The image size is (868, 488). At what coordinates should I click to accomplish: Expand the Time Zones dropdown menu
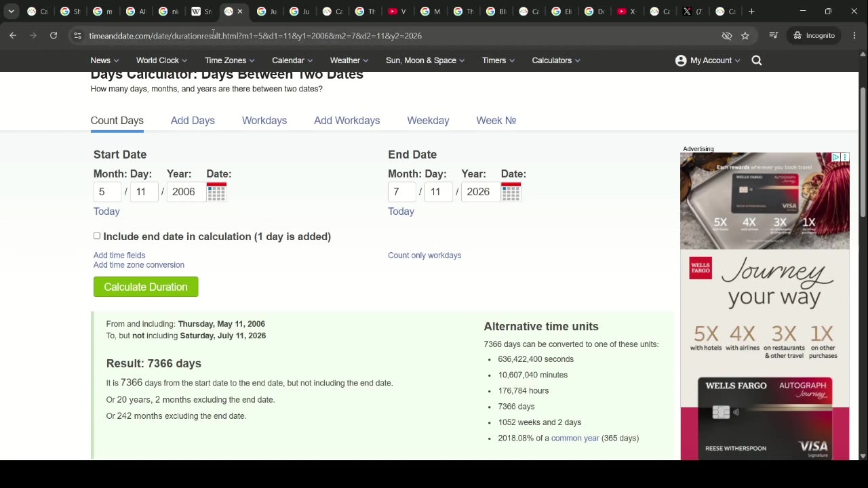coord(230,60)
